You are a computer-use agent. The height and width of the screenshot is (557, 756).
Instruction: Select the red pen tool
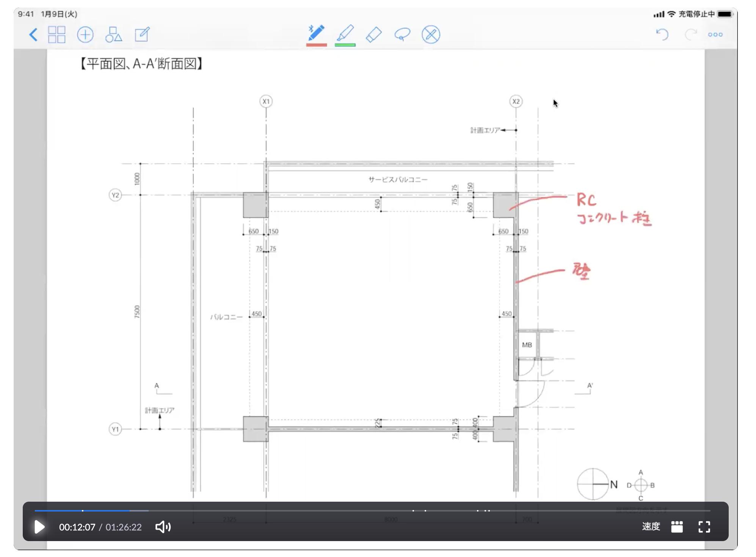pos(316,33)
